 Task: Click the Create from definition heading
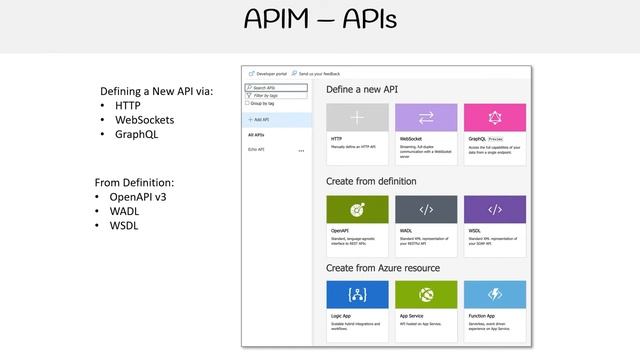tap(371, 181)
